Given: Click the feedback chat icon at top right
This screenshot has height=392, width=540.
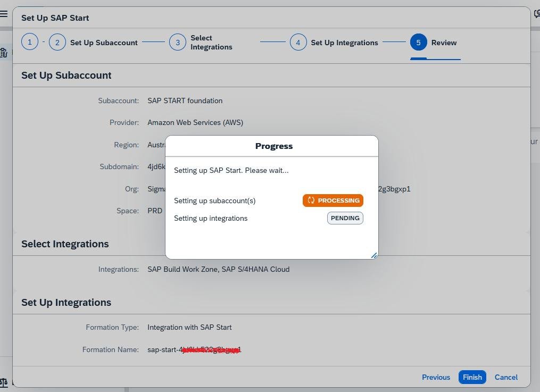Looking at the screenshot, I should (536, 14).
